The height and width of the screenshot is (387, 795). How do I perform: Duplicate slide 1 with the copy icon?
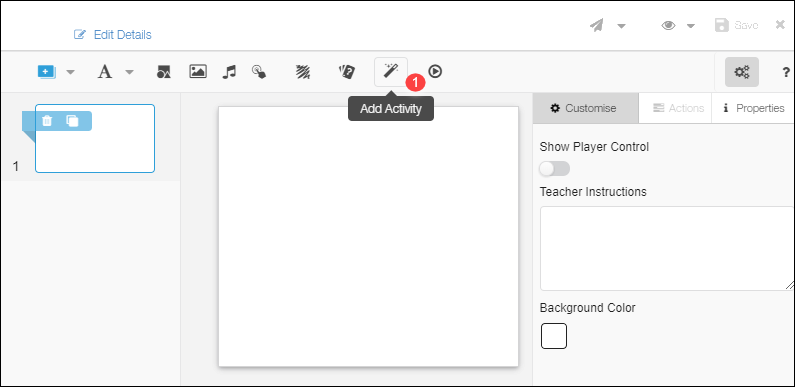pos(73,121)
